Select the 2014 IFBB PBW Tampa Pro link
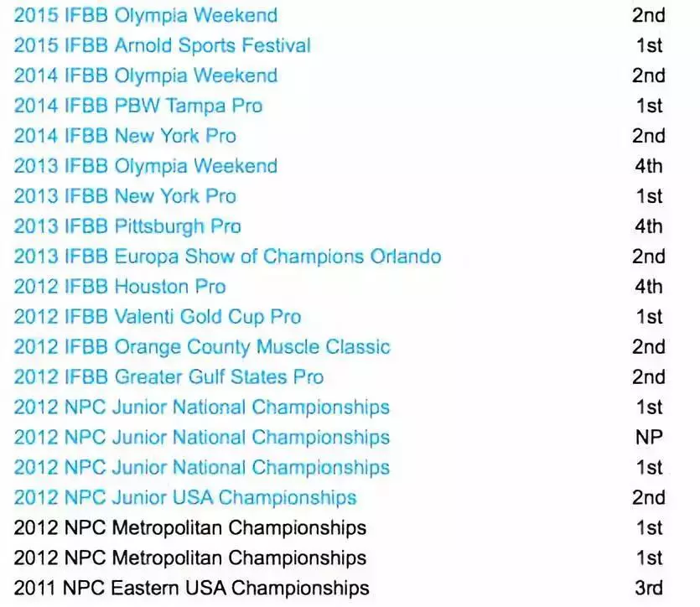 click(x=138, y=106)
